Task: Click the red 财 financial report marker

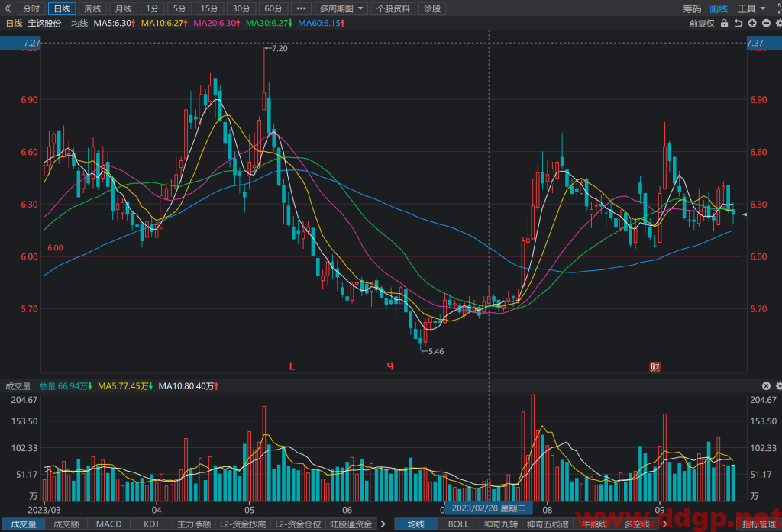Action: click(654, 367)
